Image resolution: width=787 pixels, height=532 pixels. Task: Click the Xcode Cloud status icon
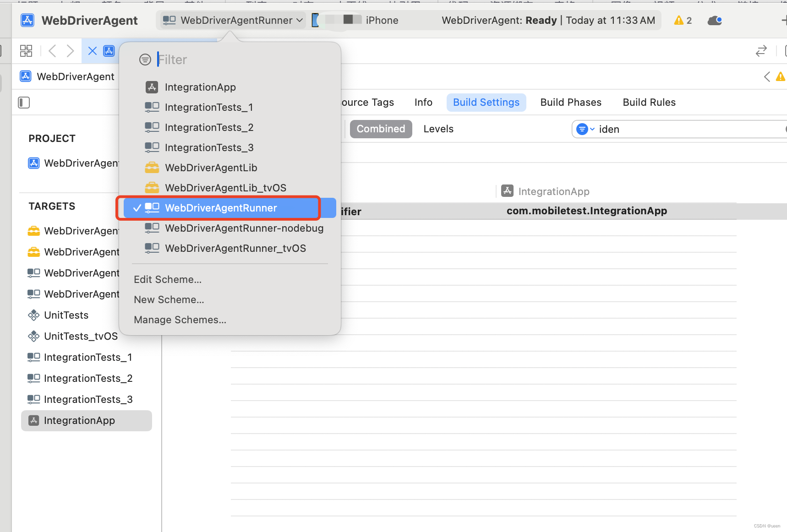[x=715, y=20]
